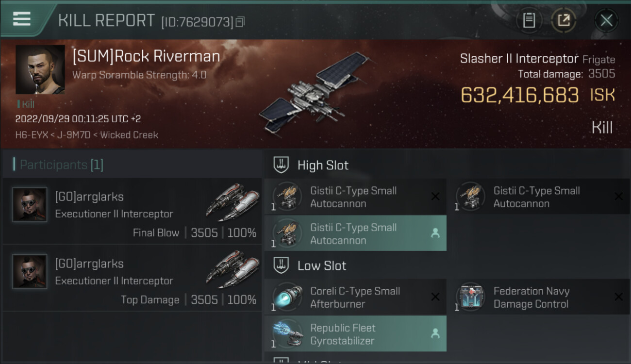Screen dimensions: 631x364
Task: Close the kill report window
Action: pos(606,20)
